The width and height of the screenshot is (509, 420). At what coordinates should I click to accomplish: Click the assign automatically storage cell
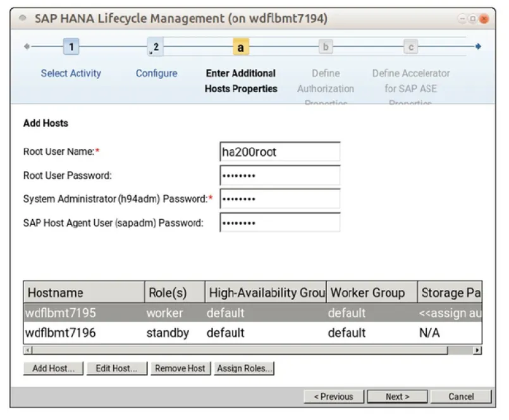(x=450, y=313)
